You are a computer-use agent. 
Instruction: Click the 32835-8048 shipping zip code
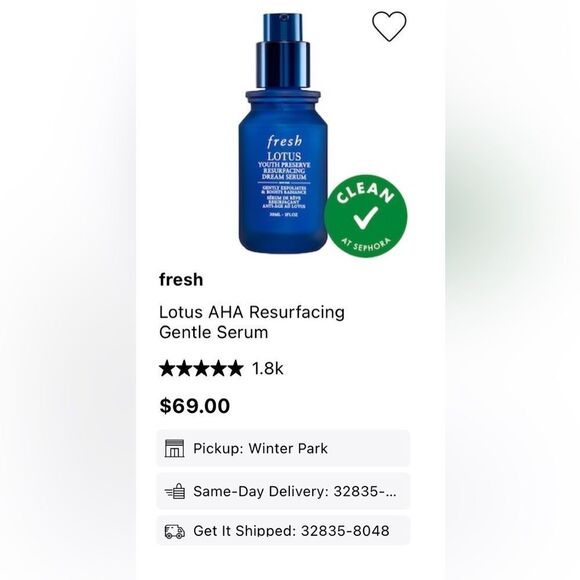tap(345, 531)
